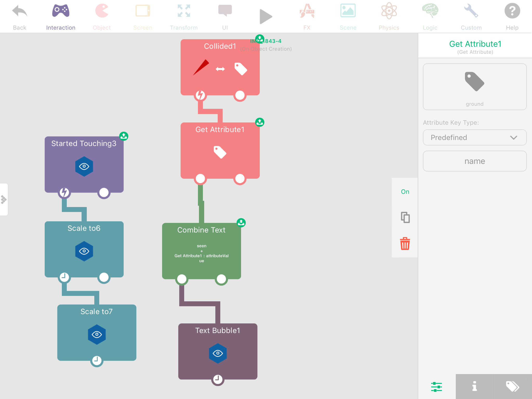Viewport: 532px width, 399px height.
Task: Duplicate behavior using copy icon
Action: point(405,217)
